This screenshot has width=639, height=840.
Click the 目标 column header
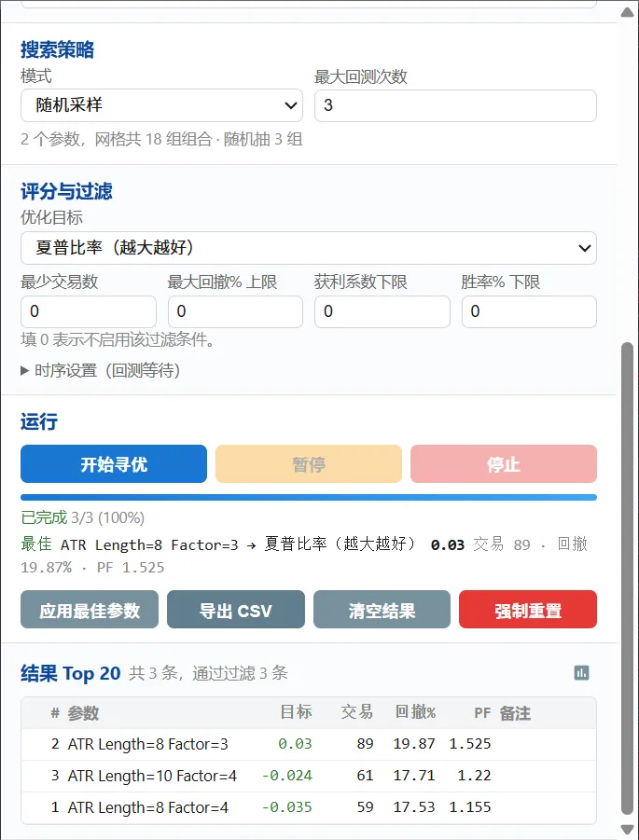pyautogui.click(x=296, y=712)
